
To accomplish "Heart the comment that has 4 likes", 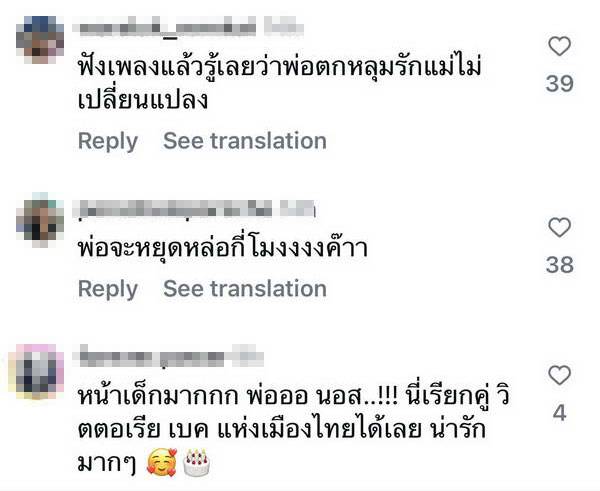I will click(x=559, y=375).
